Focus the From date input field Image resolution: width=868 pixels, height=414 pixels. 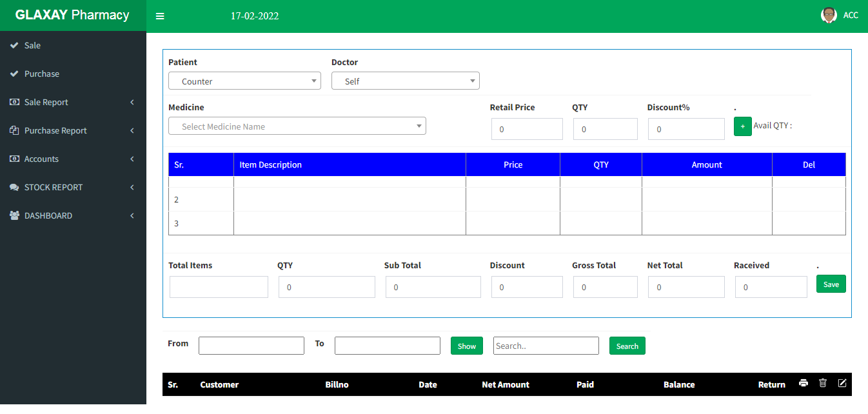click(x=251, y=346)
